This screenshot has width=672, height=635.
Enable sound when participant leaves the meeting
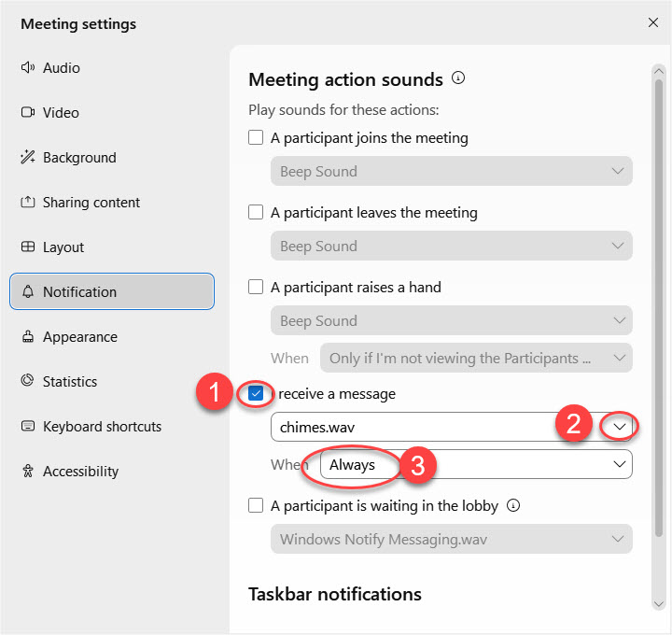pyautogui.click(x=256, y=213)
